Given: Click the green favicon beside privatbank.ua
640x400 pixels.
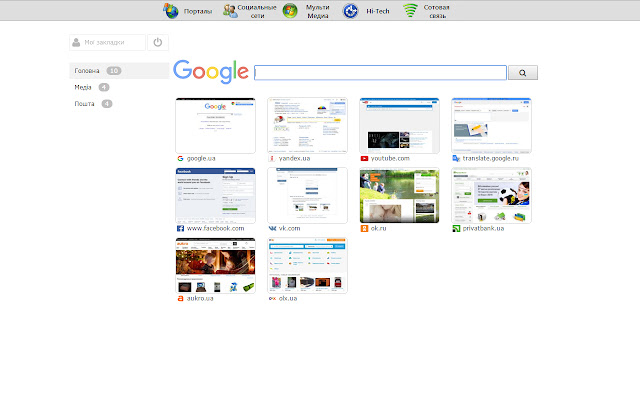Looking at the screenshot, I should [456, 229].
